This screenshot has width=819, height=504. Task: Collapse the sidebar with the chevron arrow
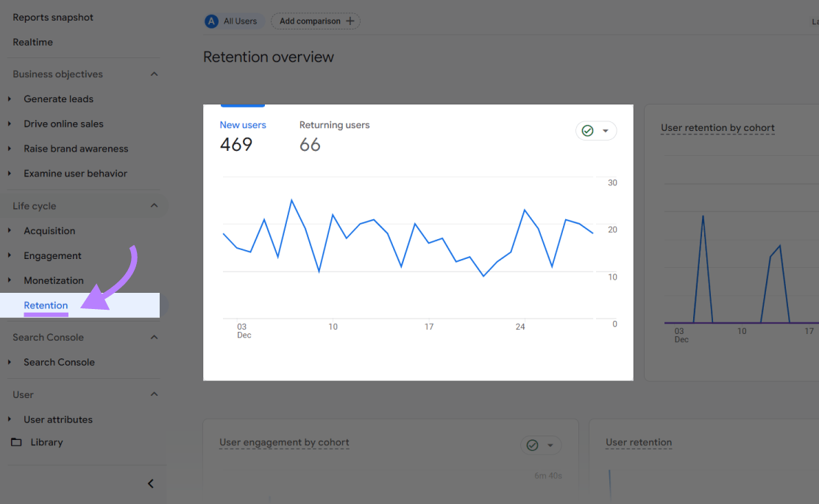pyautogui.click(x=150, y=483)
